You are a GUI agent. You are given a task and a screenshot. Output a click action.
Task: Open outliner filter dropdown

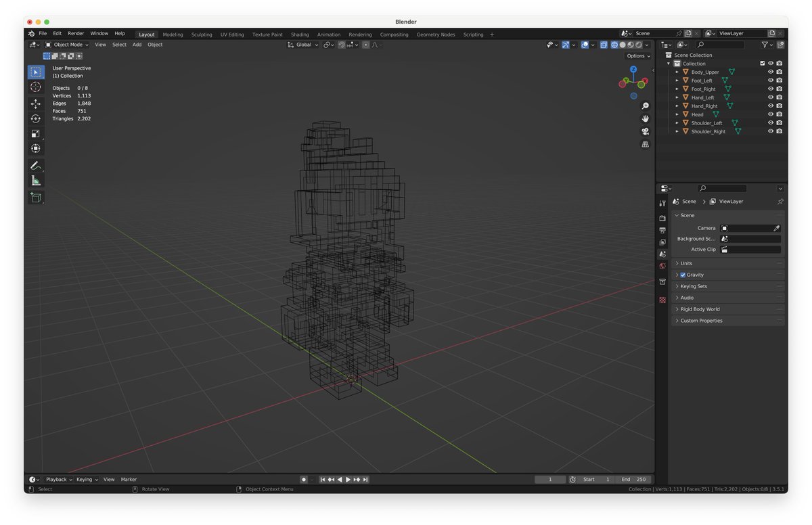[x=767, y=45]
